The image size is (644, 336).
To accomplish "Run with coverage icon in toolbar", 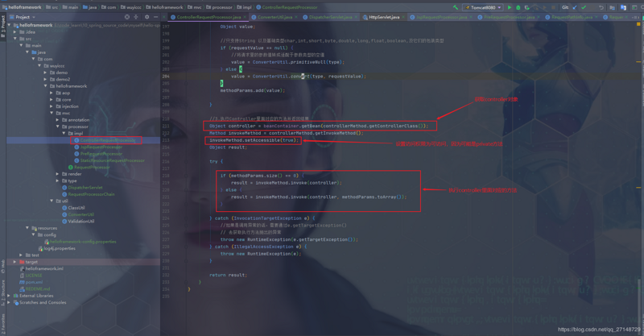I will click(527, 7).
